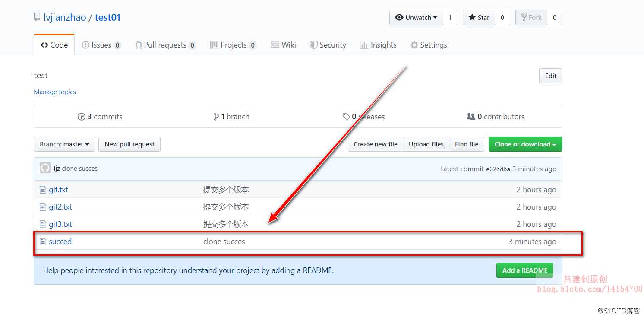The width and height of the screenshot is (644, 318).
Task: Click the commits history icon
Action: (x=81, y=117)
